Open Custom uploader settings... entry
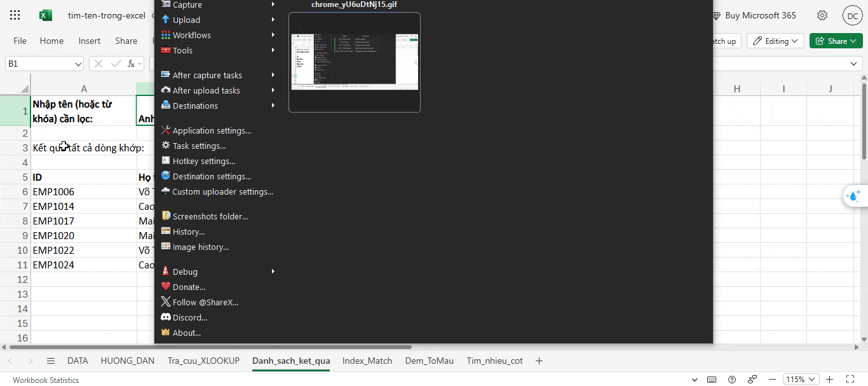This screenshot has width=868, height=386. pos(223,191)
